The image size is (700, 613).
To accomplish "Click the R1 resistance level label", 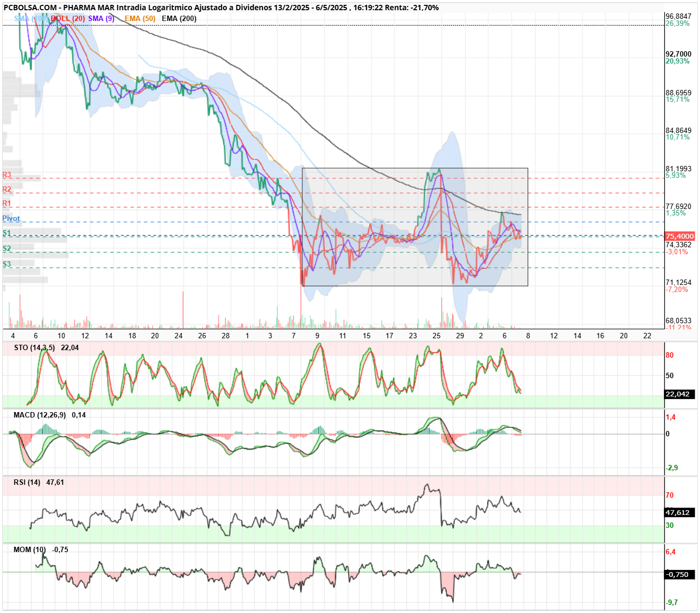I will point(7,204).
